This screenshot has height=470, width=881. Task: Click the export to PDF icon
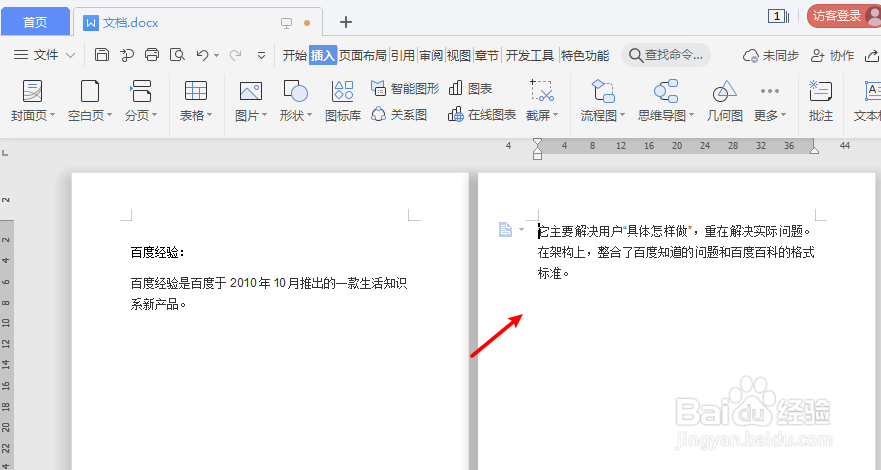(x=127, y=54)
